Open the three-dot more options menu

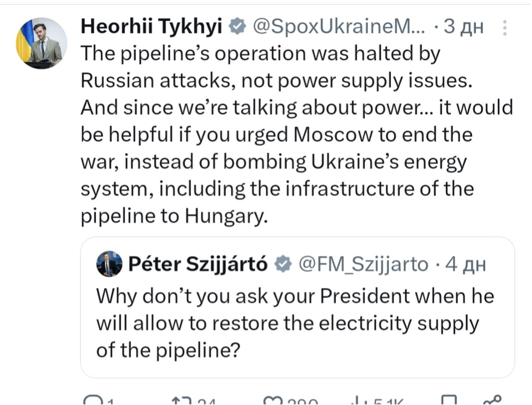[505, 27]
